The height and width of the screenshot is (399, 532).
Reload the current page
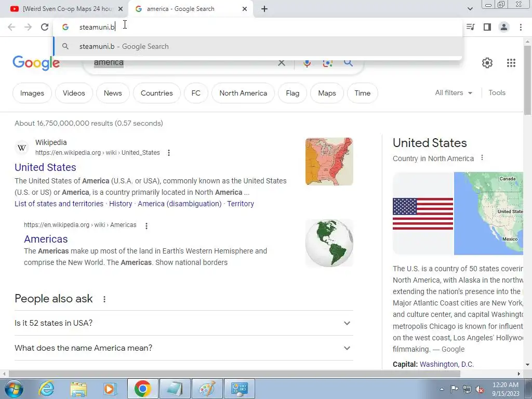tap(45, 27)
